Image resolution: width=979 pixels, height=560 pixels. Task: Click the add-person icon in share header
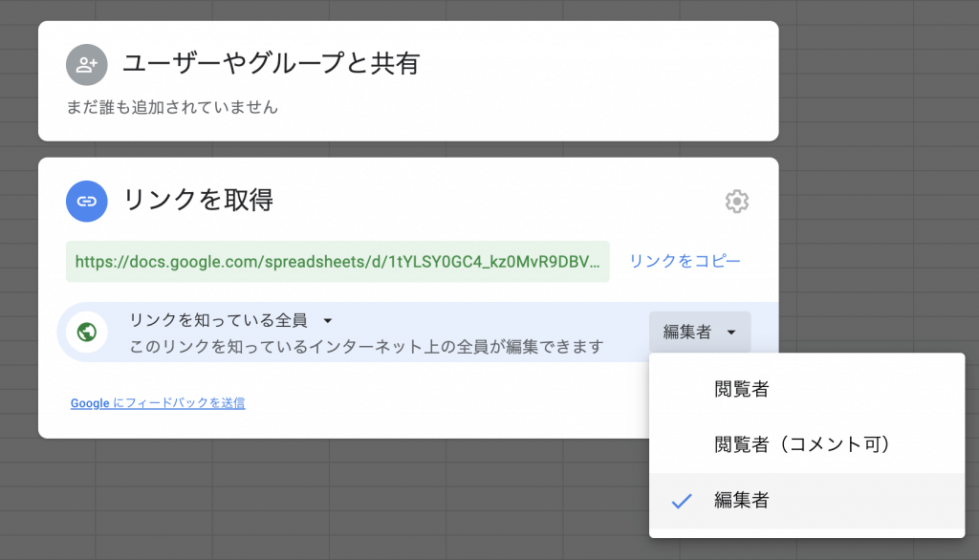[87, 65]
